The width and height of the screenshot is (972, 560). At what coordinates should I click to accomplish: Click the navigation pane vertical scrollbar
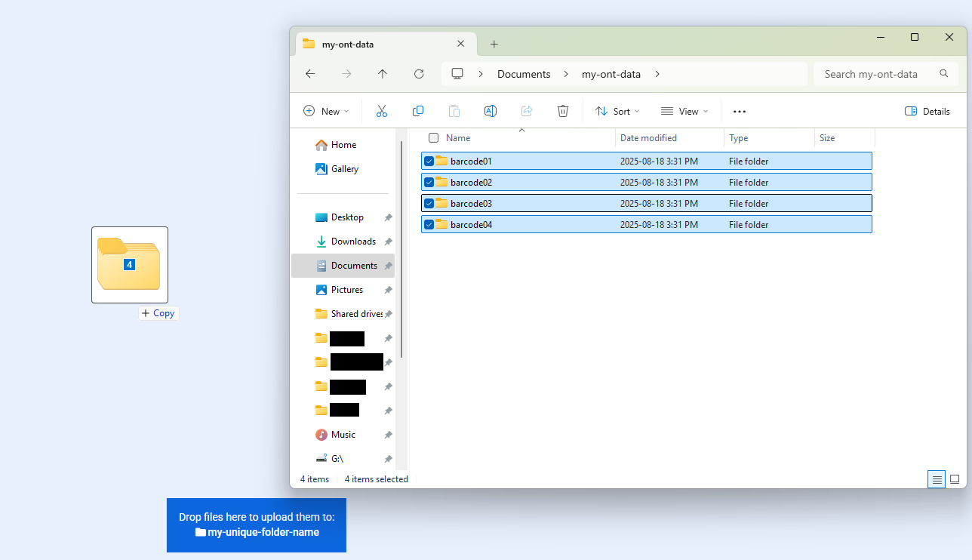pos(401,249)
